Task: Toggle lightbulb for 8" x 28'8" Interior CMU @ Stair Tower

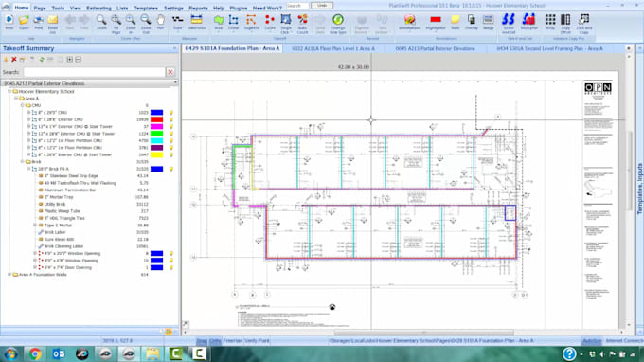Action: [171, 154]
